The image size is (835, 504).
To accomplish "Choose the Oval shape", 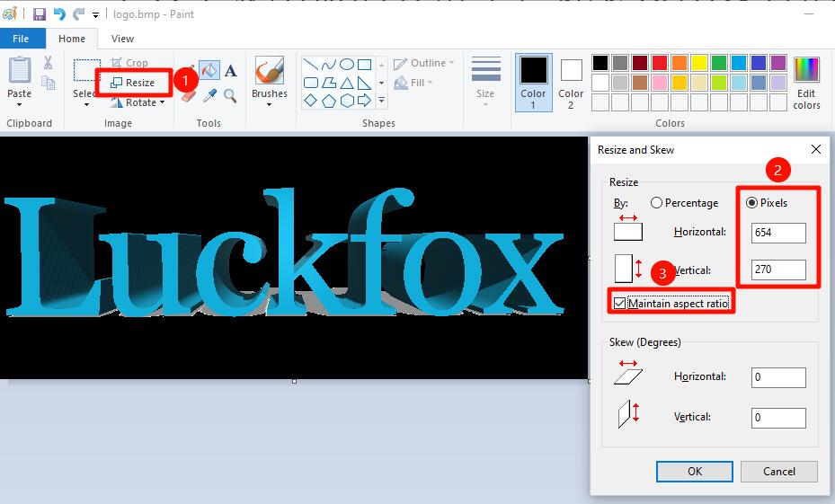I will click(347, 65).
